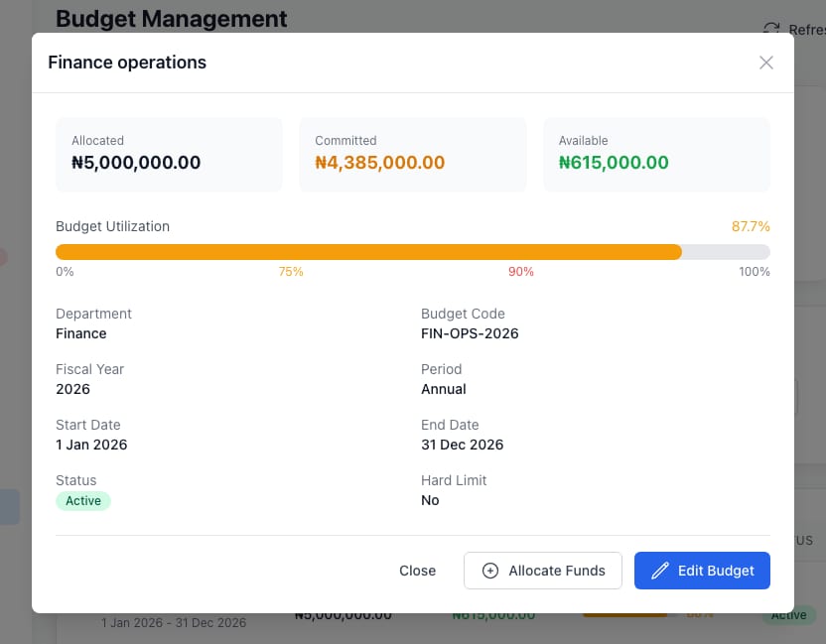The width and height of the screenshot is (826, 644).
Task: Click the Close text button
Action: coord(417,571)
